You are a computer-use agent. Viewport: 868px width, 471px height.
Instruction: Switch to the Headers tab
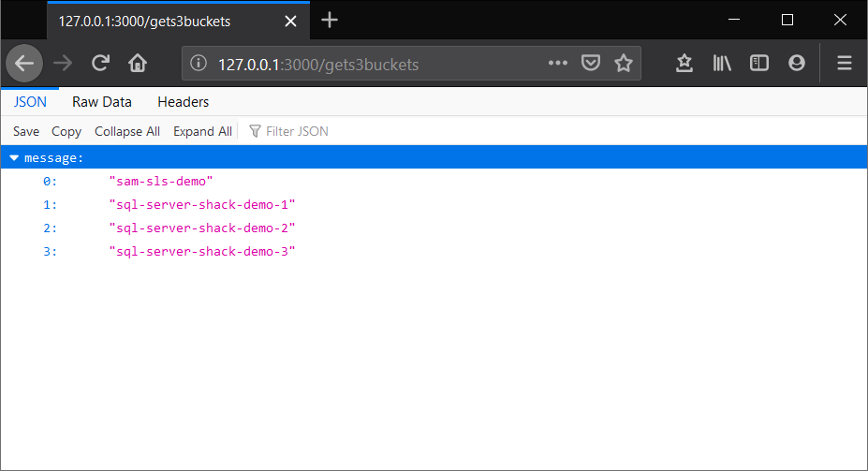pyautogui.click(x=183, y=102)
